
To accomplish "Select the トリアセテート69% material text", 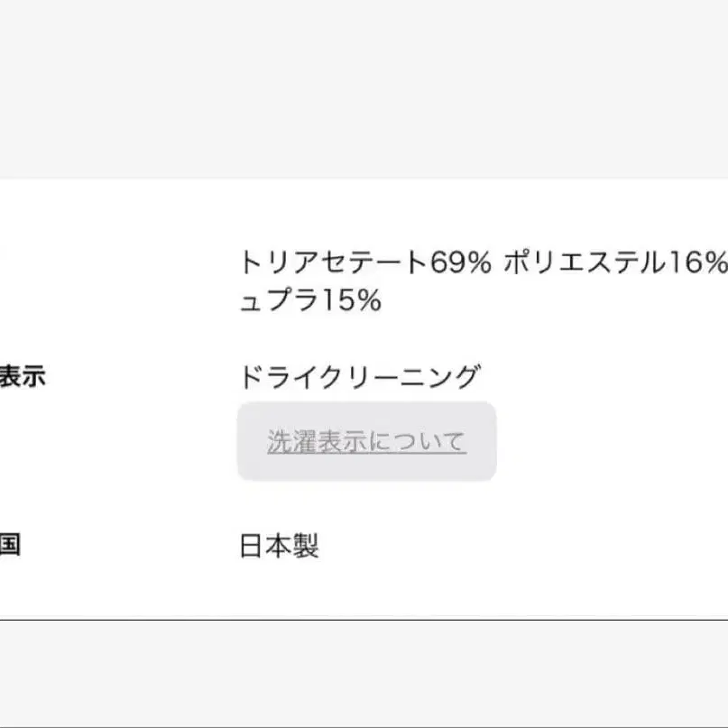I will click(365, 263).
